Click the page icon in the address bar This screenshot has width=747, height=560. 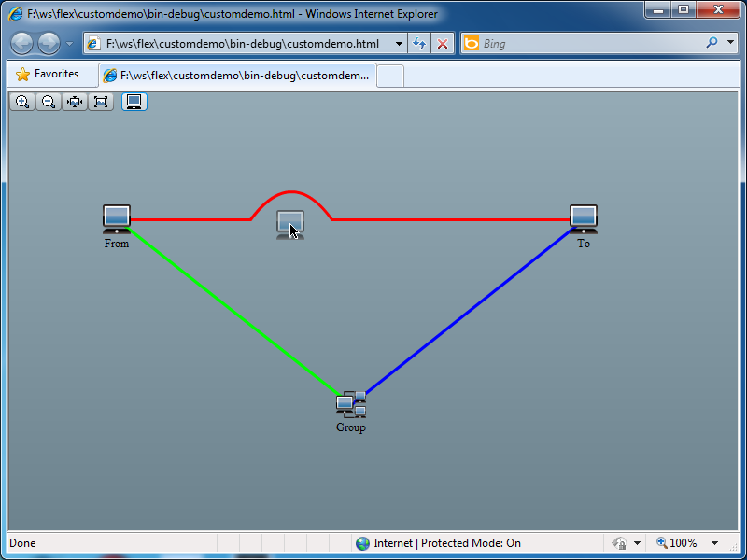[94, 44]
